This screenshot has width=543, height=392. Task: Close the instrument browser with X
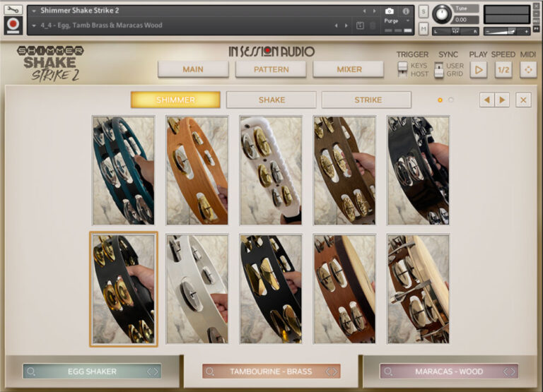(x=523, y=100)
